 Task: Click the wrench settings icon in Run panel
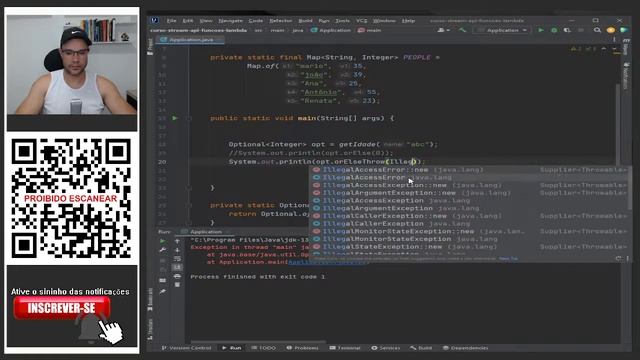point(162,250)
